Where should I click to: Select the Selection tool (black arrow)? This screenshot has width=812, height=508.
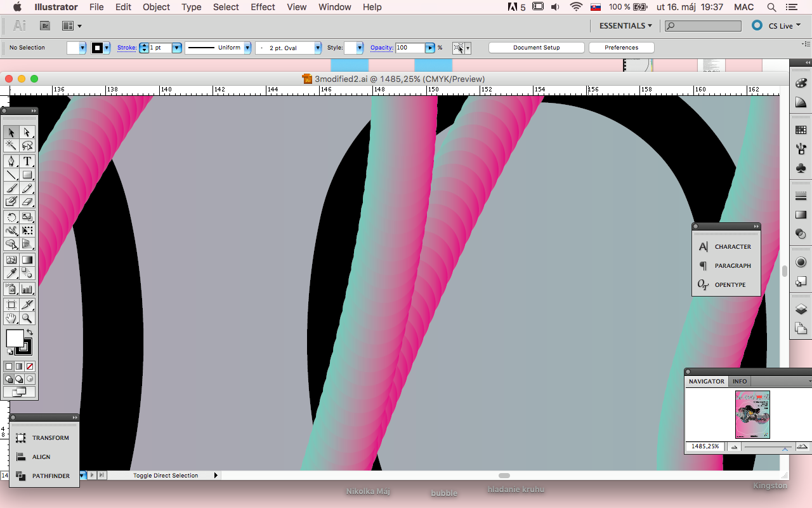click(x=11, y=132)
